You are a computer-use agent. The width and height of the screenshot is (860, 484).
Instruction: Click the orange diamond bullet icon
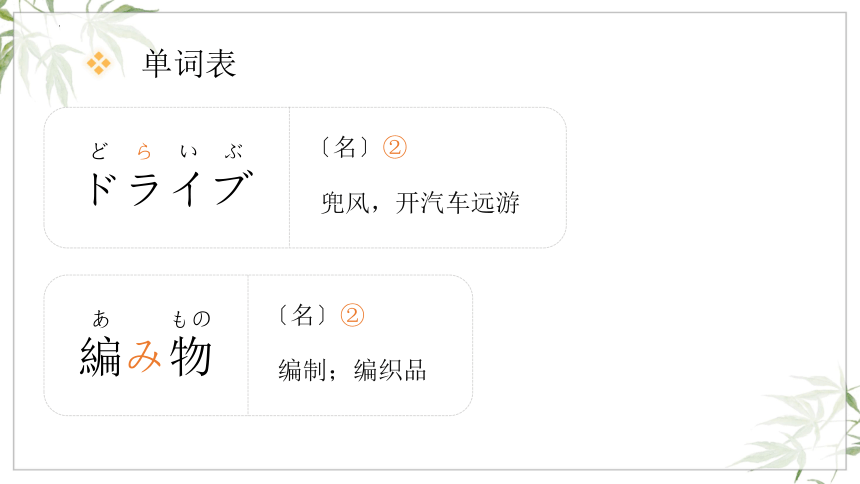click(x=99, y=63)
